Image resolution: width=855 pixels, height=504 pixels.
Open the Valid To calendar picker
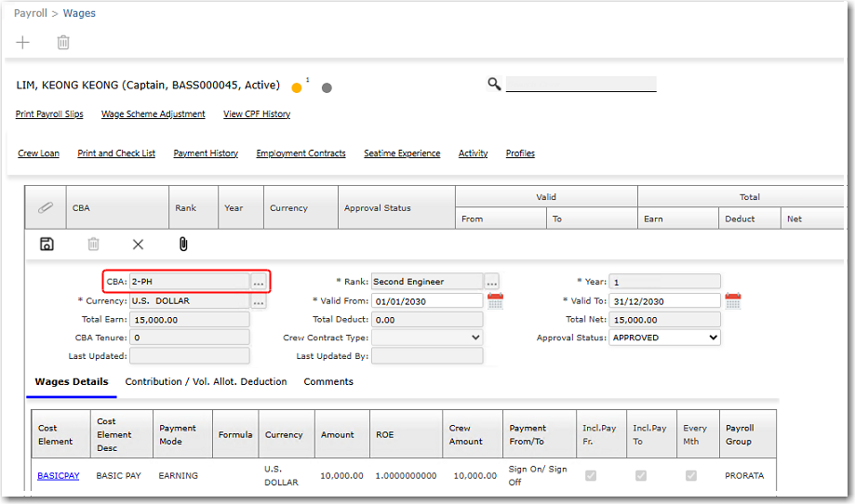tap(732, 300)
